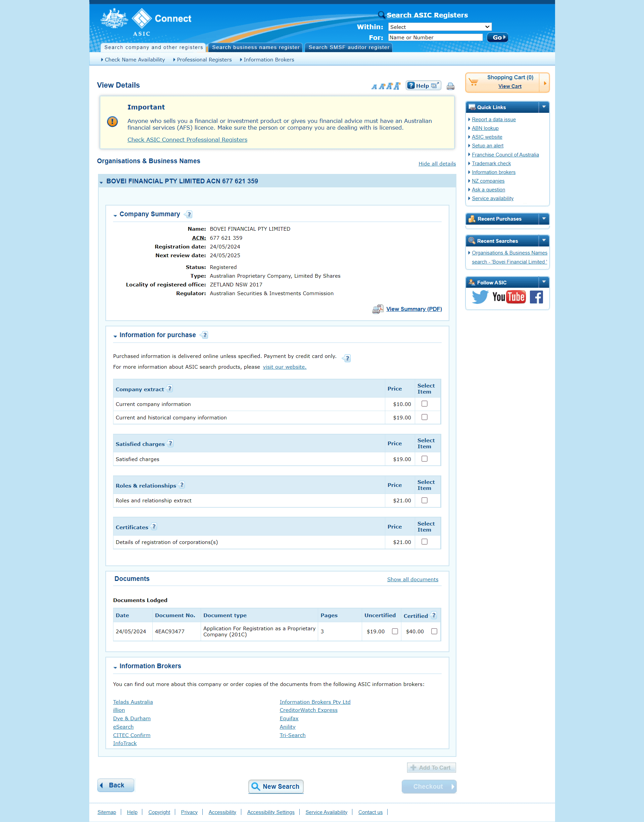
Task: Focus the Name or Number search field
Action: click(436, 37)
